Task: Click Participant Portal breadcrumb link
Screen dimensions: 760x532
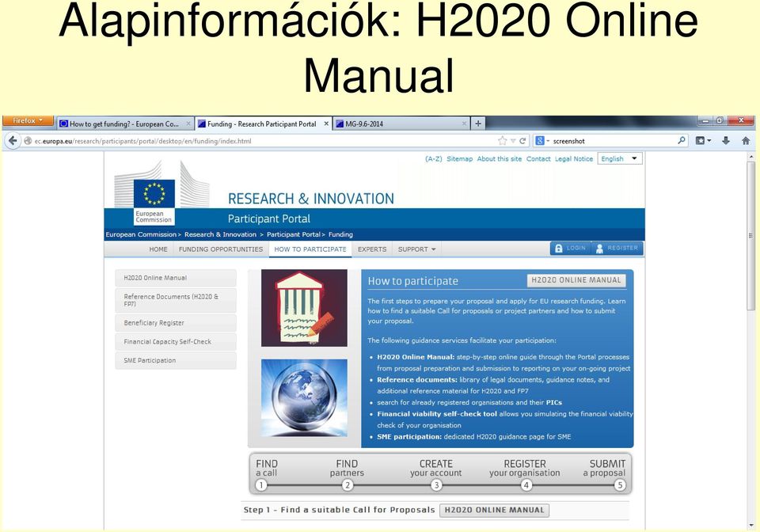Action: pyautogui.click(x=293, y=234)
